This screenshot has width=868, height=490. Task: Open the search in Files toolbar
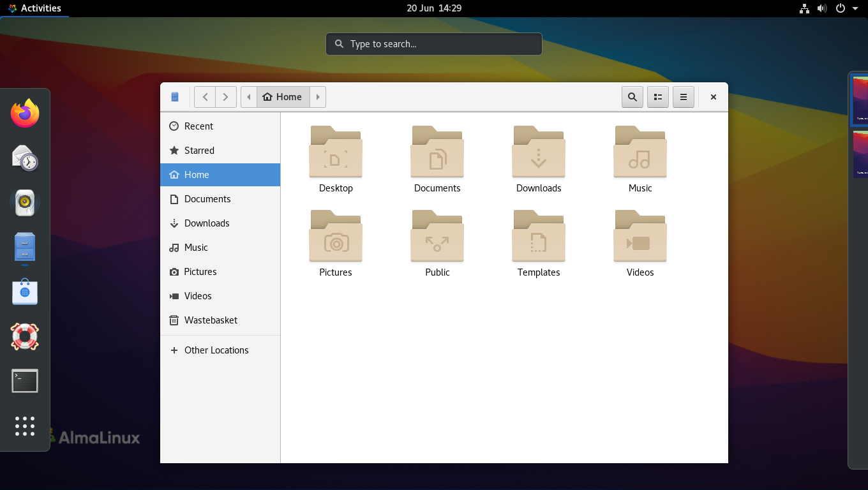click(632, 97)
